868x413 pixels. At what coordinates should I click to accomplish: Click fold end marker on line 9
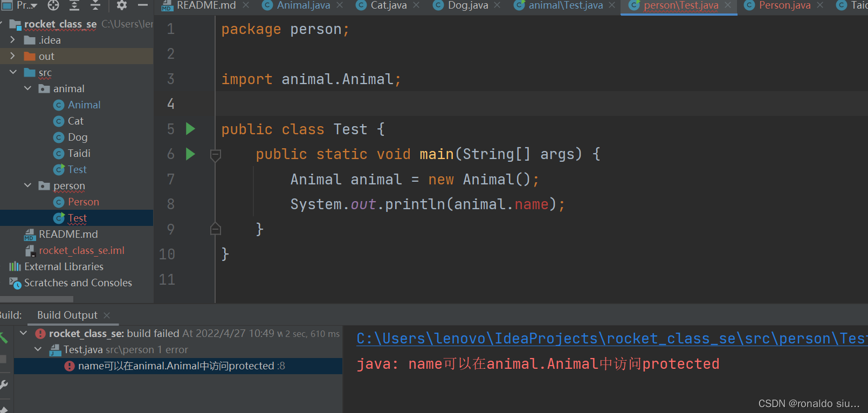click(x=215, y=229)
